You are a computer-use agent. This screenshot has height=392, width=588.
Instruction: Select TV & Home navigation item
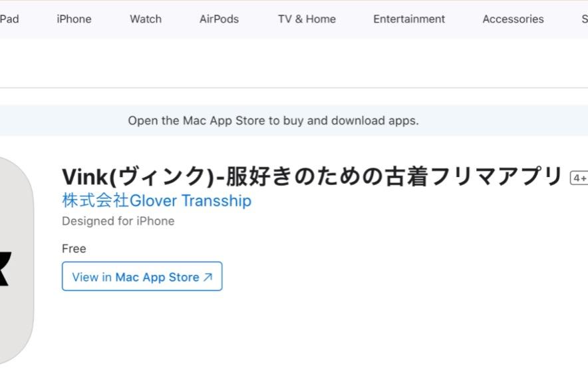coord(307,19)
